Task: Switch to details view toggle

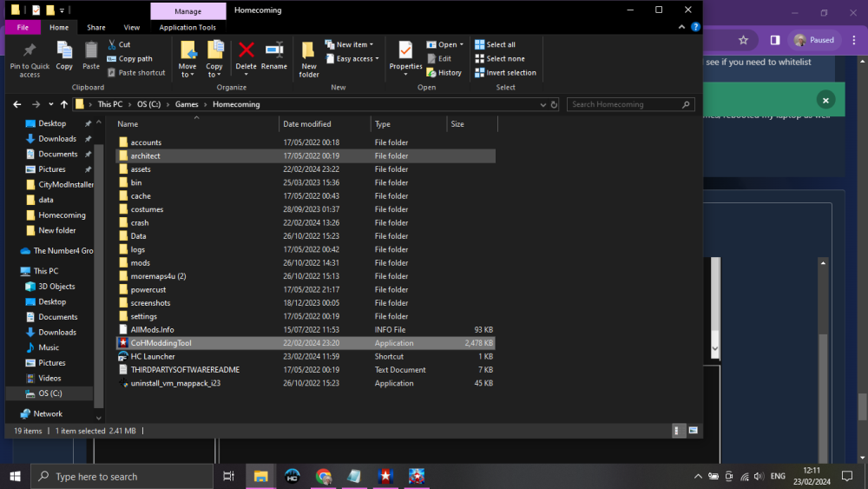Action: pos(678,431)
